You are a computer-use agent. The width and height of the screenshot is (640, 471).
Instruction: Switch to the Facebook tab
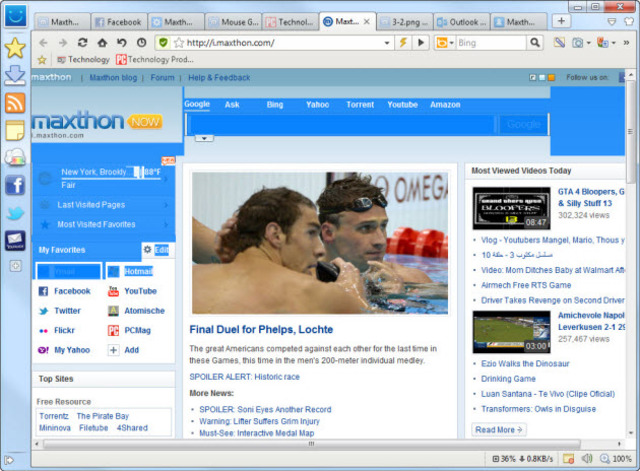[x=118, y=22]
